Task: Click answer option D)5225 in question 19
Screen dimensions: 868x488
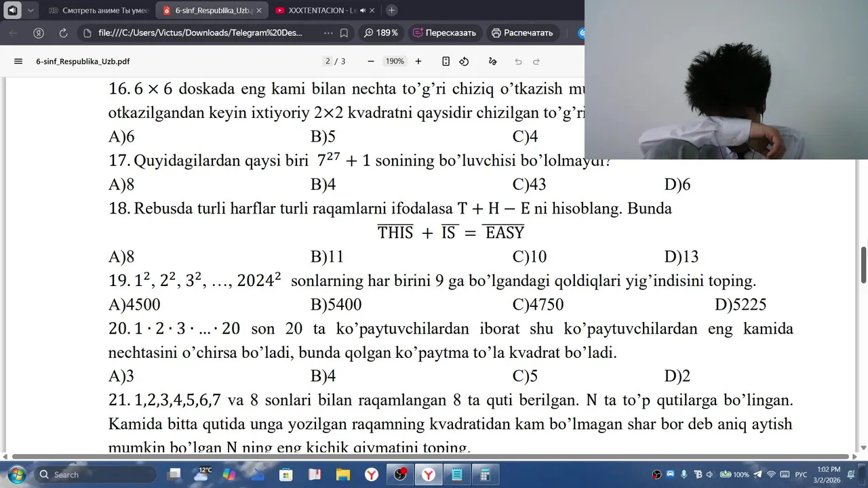Action: click(741, 305)
